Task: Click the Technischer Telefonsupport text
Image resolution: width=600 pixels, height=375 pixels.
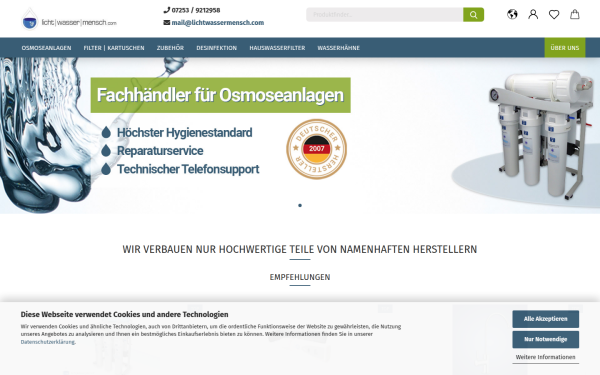Action: click(188, 169)
